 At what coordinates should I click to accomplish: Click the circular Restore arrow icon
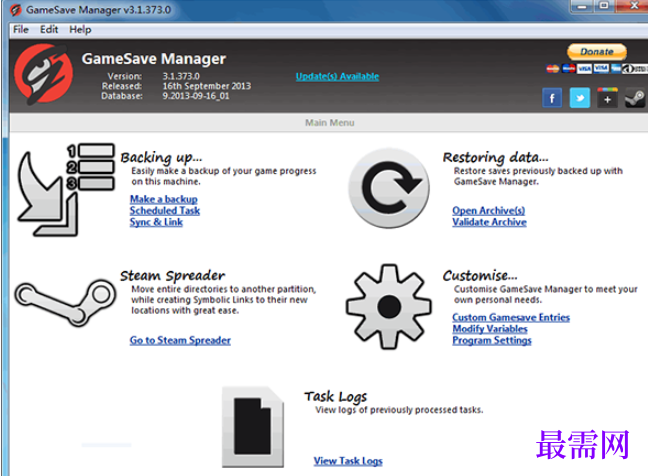388,188
